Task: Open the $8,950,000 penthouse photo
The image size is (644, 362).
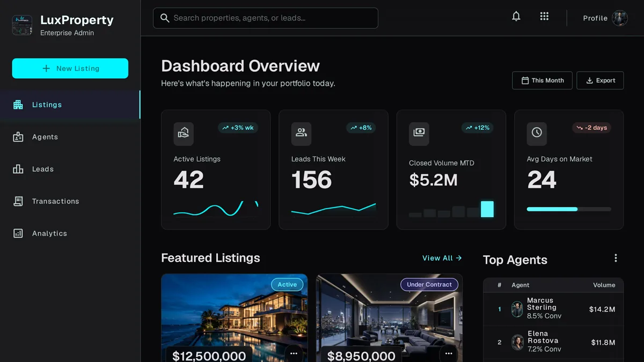Action: [x=389, y=318]
